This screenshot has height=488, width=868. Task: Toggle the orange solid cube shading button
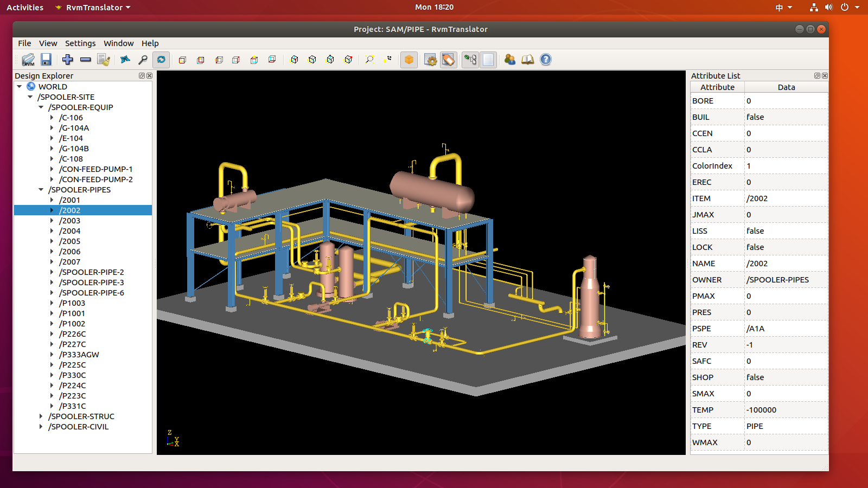coord(409,60)
